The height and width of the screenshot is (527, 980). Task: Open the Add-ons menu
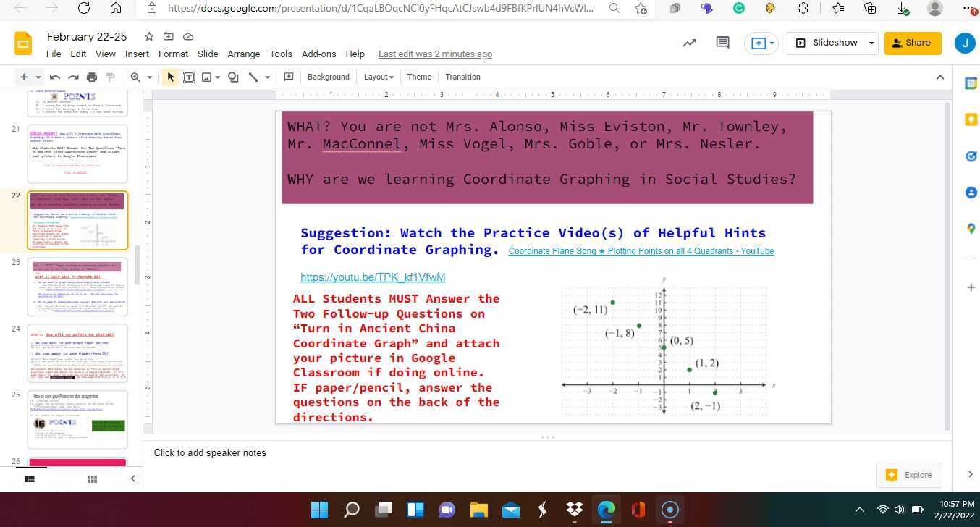tap(318, 54)
